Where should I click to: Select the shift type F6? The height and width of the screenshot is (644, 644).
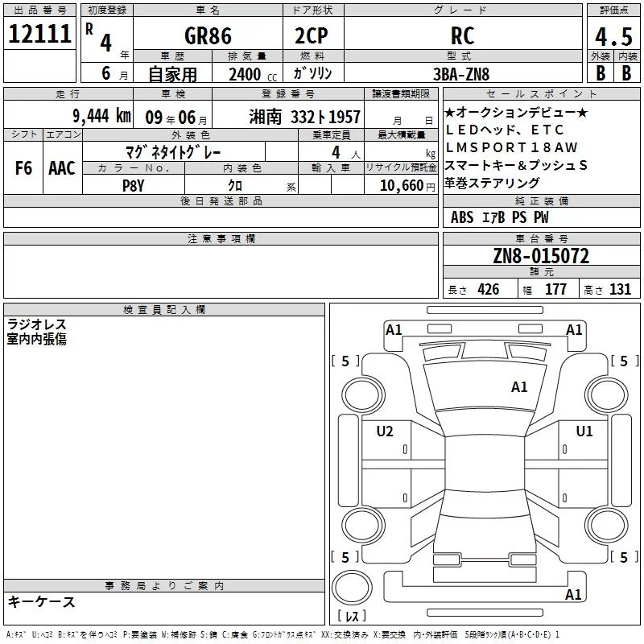(x=23, y=168)
